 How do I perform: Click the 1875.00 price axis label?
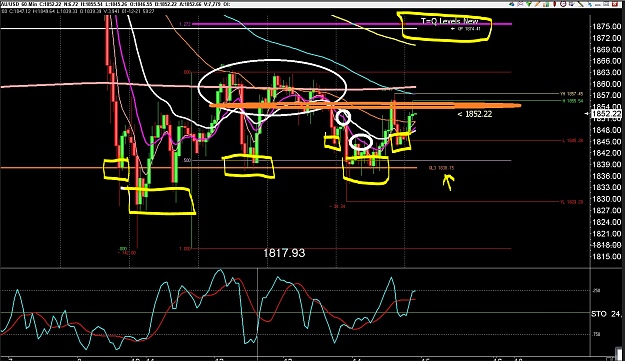(606, 27)
